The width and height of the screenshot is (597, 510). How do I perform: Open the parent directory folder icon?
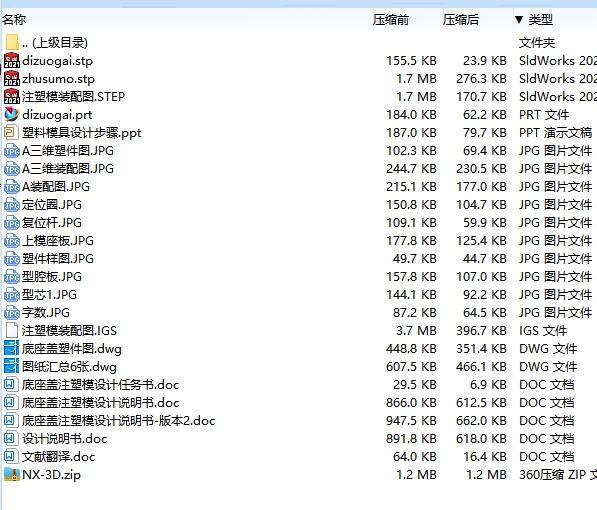pyautogui.click(x=12, y=43)
